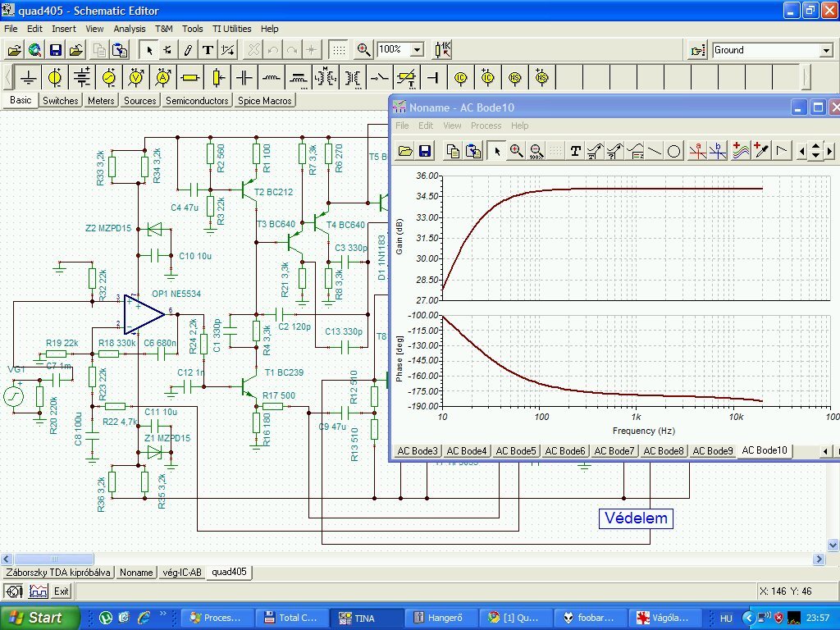Image resolution: width=840 pixels, height=630 pixels.
Task: Click the Start button on the taskbar
Action: tap(39, 618)
